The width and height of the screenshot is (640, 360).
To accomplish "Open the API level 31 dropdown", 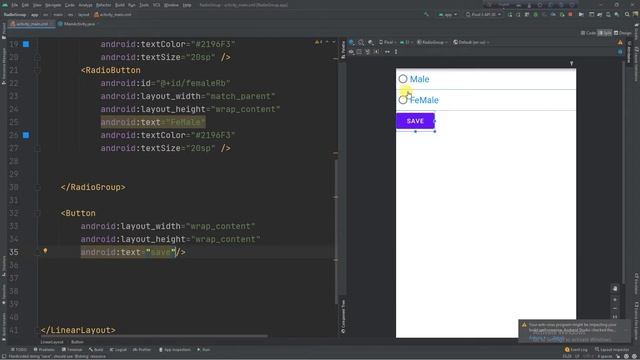I will click(x=406, y=42).
